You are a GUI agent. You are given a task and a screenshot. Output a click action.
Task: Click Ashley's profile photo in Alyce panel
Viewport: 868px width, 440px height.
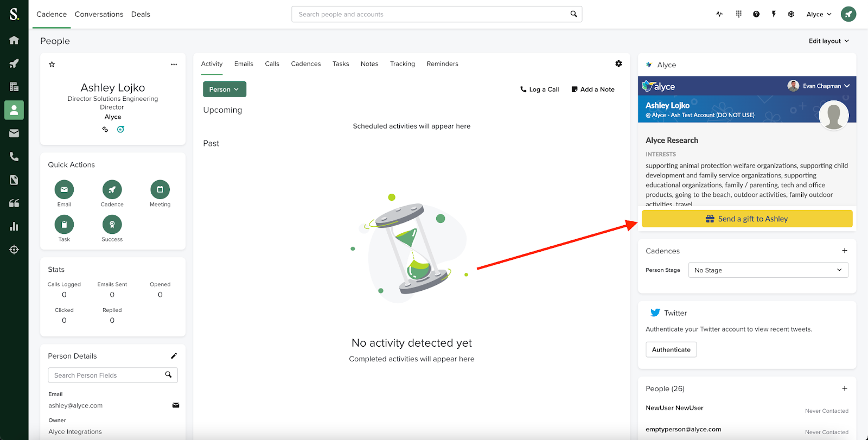tap(833, 115)
